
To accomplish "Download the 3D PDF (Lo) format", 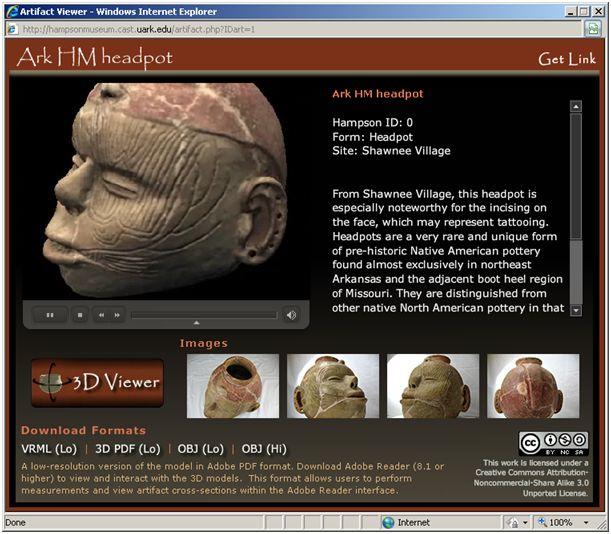I will (x=128, y=449).
